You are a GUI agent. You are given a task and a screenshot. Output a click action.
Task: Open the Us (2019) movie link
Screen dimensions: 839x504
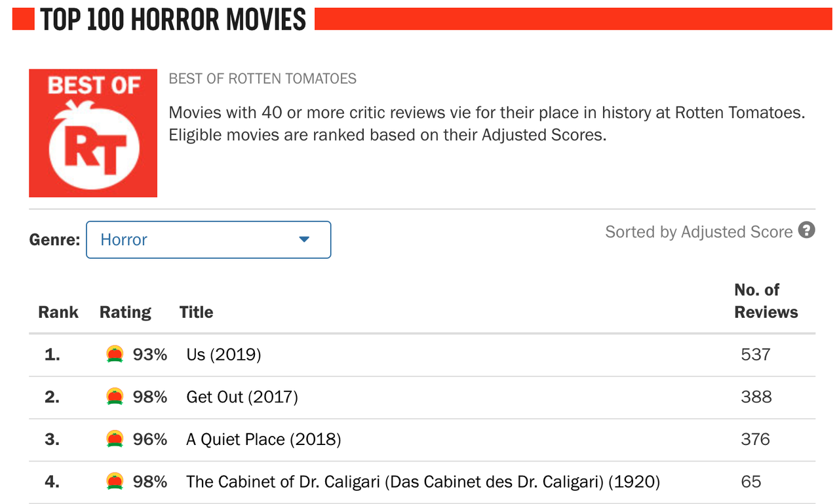click(x=224, y=355)
